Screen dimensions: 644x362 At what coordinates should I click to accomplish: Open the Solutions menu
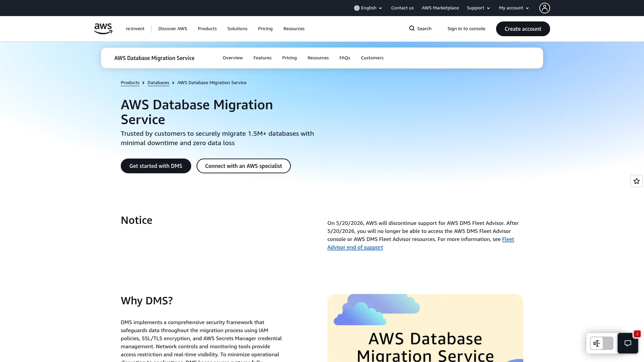coord(237,28)
